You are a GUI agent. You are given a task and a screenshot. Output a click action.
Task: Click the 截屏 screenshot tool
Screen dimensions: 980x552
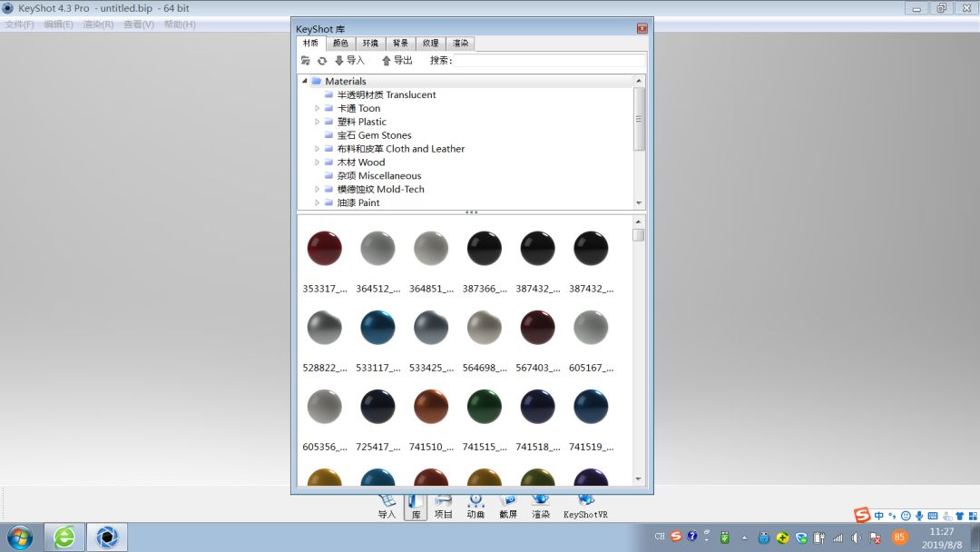(508, 507)
